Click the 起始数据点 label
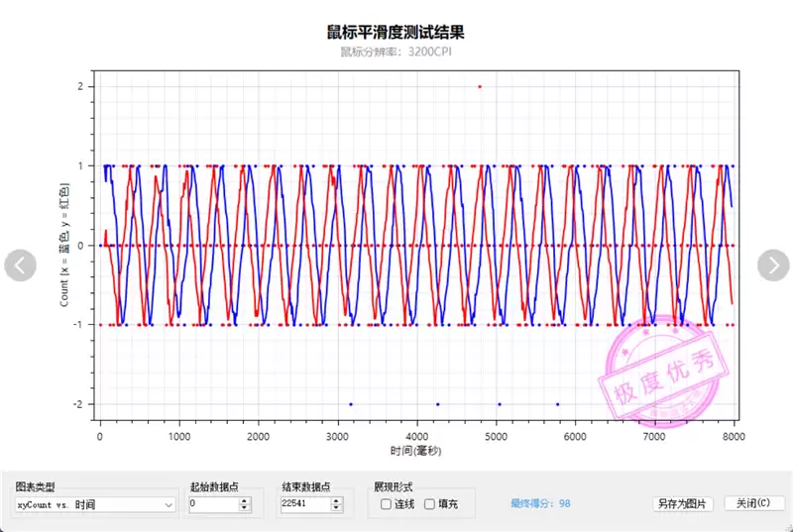 click(214, 487)
